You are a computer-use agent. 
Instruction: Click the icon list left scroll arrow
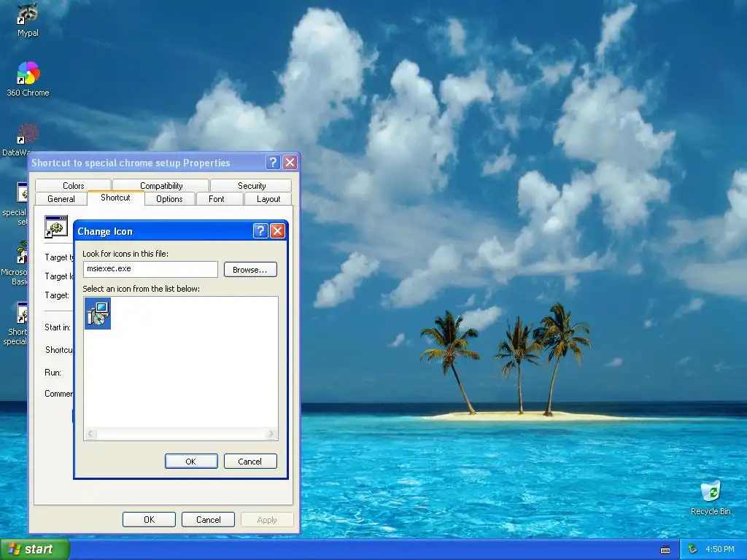91,433
